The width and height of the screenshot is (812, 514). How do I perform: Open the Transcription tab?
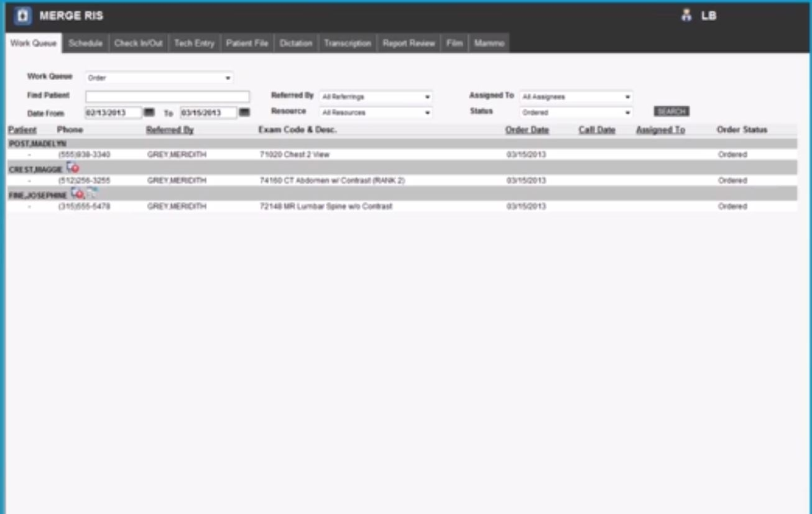348,44
